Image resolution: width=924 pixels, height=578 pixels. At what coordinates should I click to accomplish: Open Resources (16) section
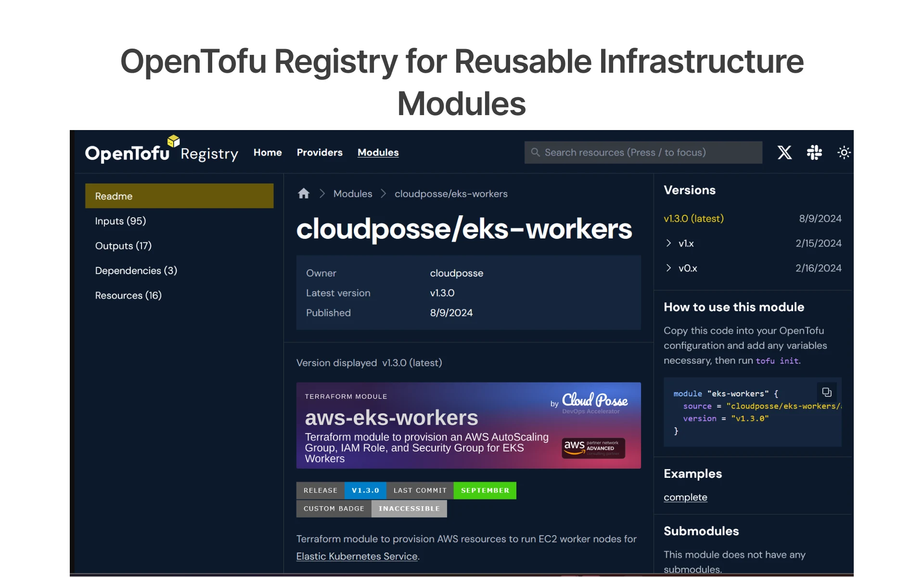coord(128,295)
